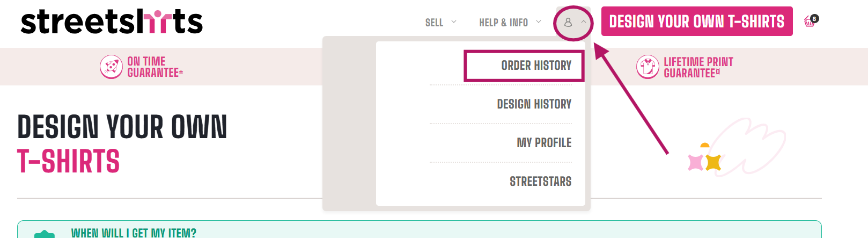Click the user account profile icon
Viewport: 868px width, 238px height.
point(568,23)
